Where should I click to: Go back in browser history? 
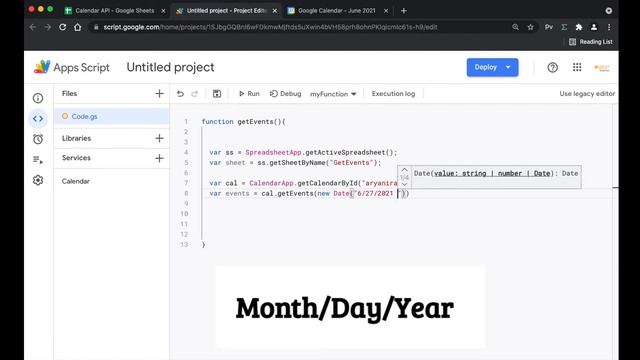[33, 27]
